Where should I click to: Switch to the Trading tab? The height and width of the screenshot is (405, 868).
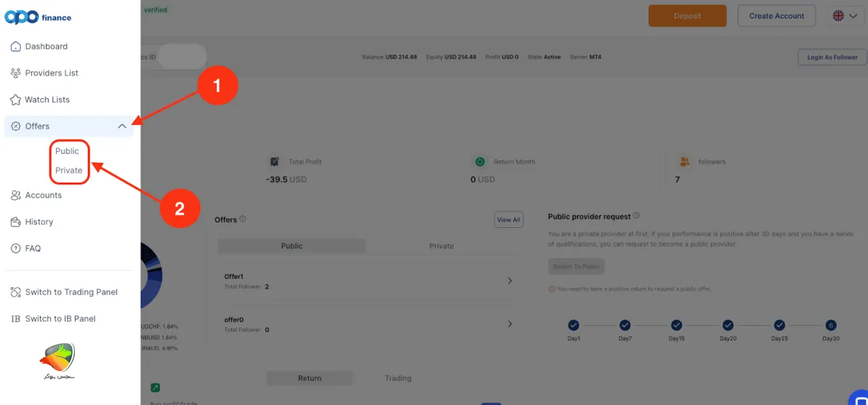[397, 378]
